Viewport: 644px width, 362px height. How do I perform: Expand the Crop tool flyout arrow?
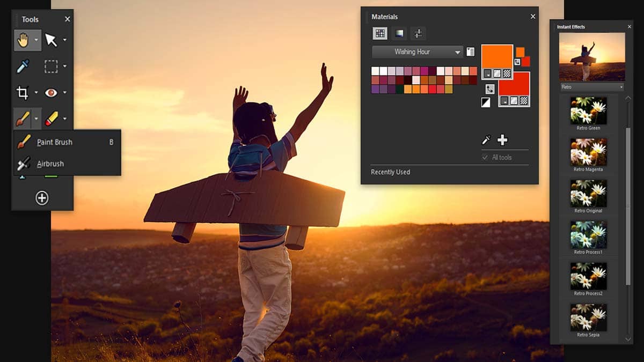point(36,93)
